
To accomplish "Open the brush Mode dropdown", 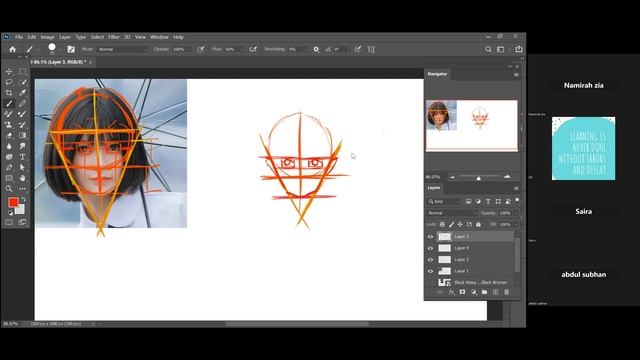I will point(122,49).
